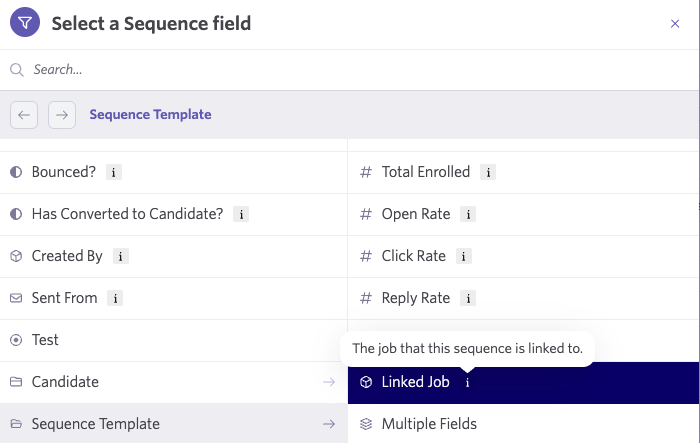Close the Select a Sequence field dialog
This screenshot has height=443, width=700.
click(675, 23)
